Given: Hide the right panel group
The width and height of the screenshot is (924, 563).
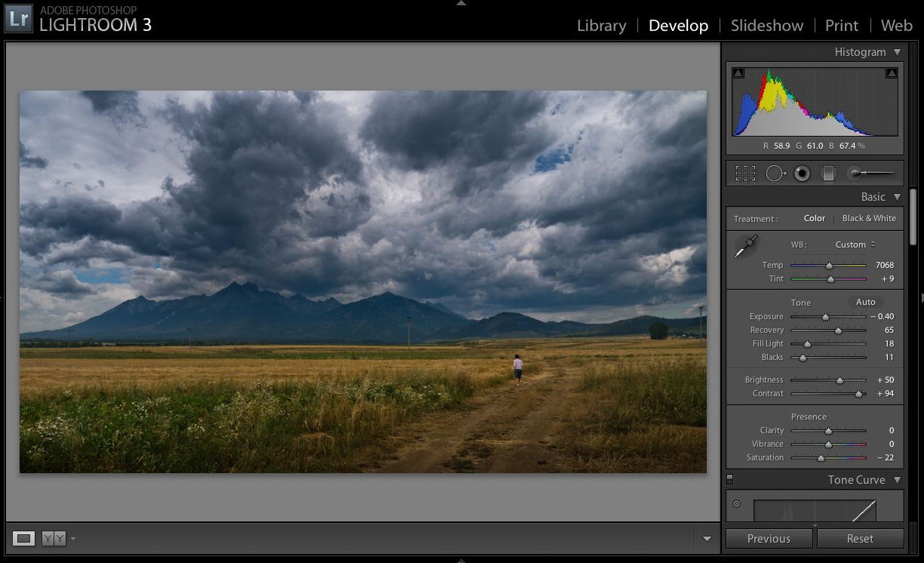Looking at the screenshot, I should click(921, 298).
